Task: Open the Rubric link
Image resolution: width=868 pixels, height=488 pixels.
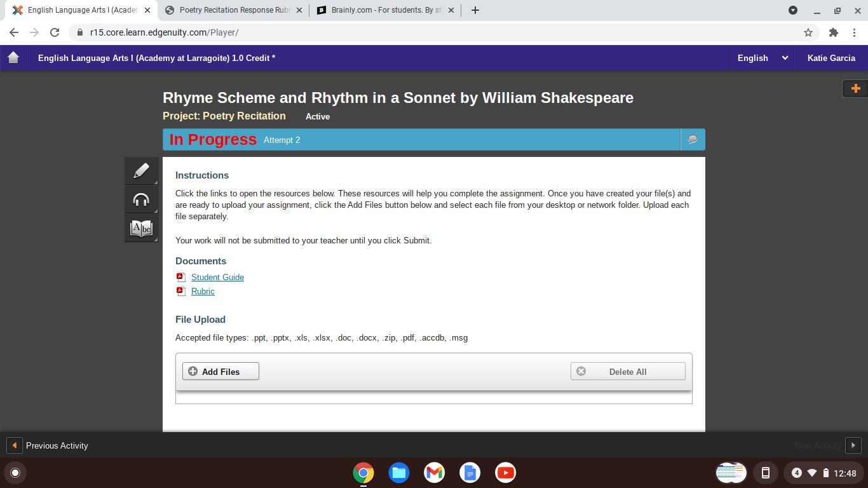Action: pos(203,291)
